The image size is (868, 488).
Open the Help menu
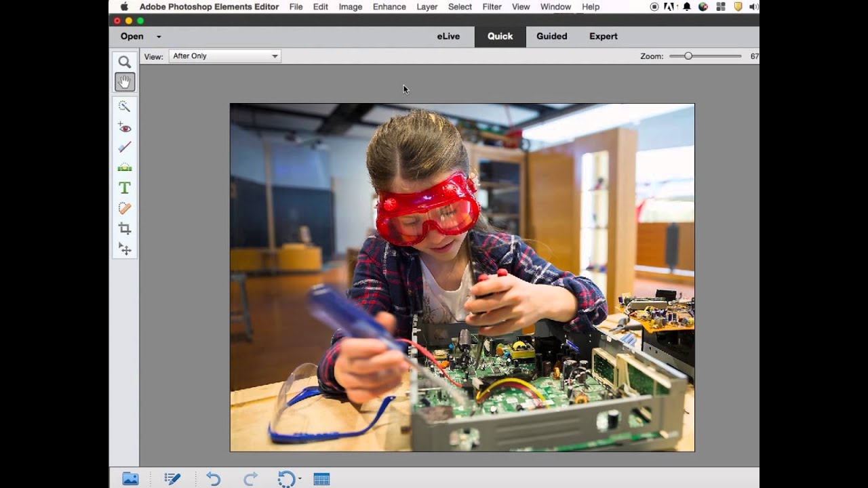591,7
